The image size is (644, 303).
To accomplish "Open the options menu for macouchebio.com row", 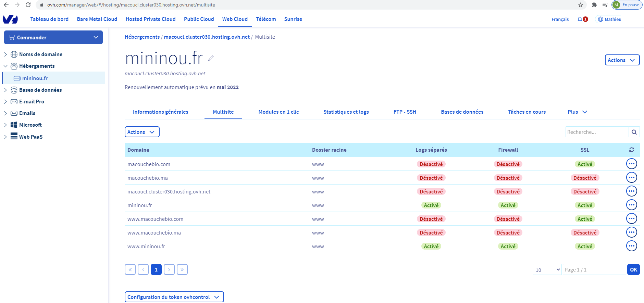I will pyautogui.click(x=631, y=164).
